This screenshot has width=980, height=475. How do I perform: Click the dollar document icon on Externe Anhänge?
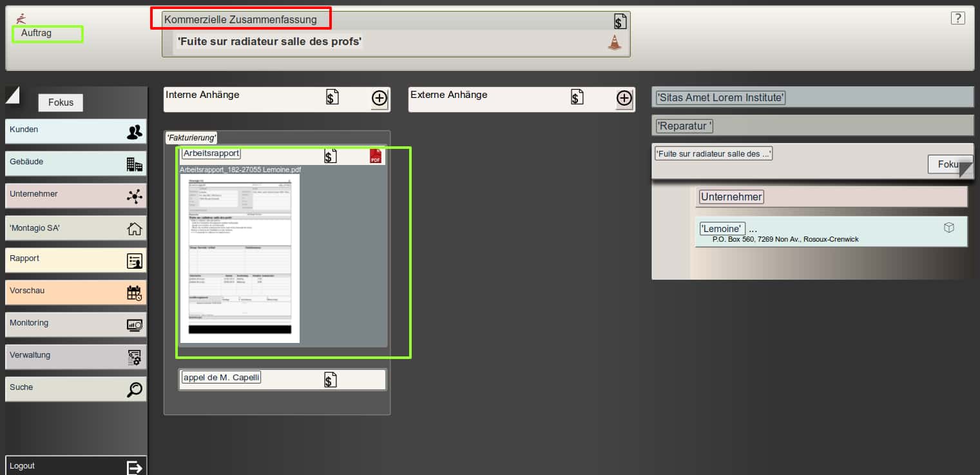577,97
